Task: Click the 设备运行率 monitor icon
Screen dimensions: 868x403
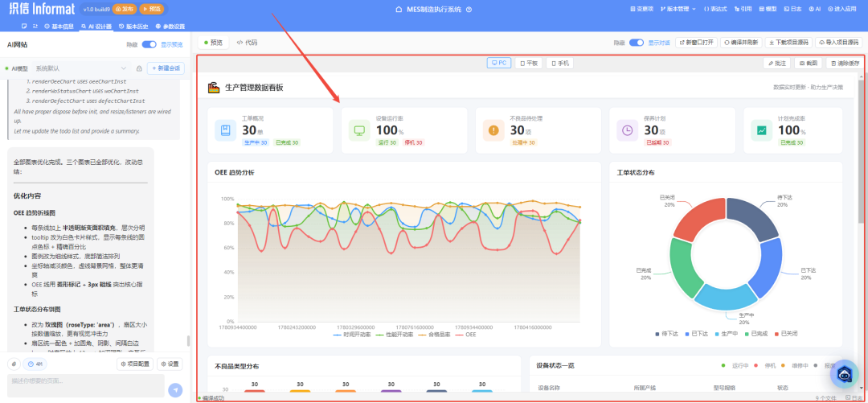Action: (x=359, y=130)
